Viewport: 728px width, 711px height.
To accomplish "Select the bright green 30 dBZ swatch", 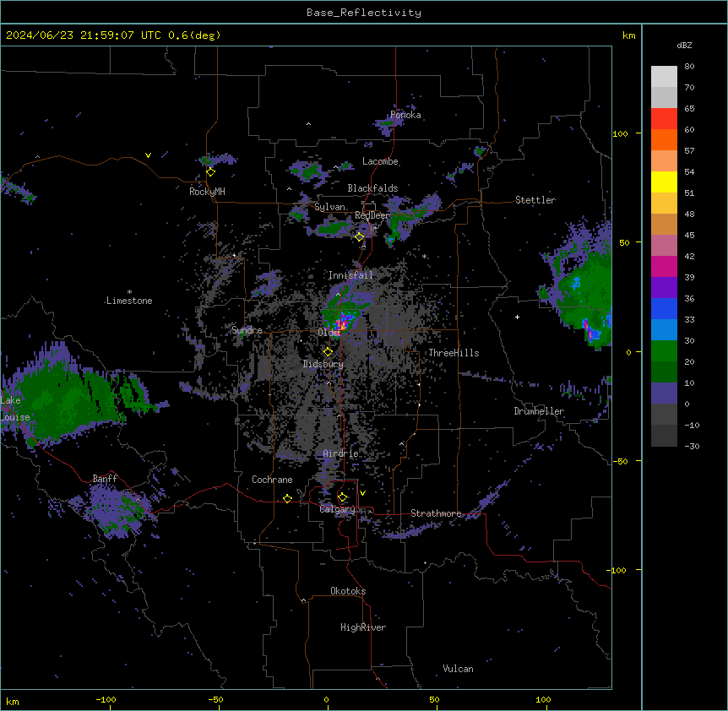I will click(664, 351).
